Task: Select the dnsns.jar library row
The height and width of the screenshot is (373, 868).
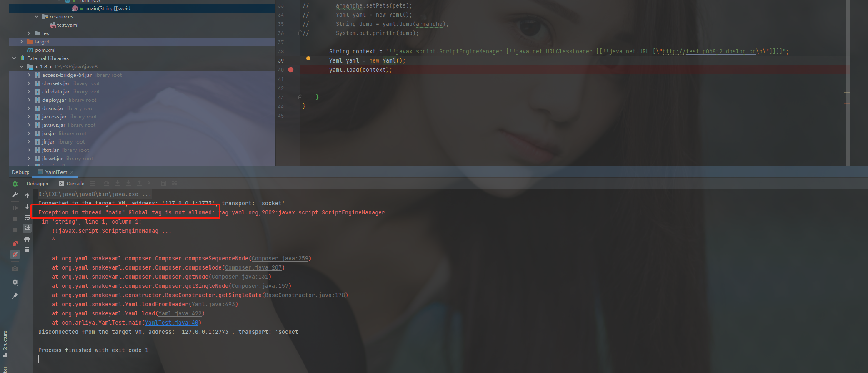Action: [142, 108]
